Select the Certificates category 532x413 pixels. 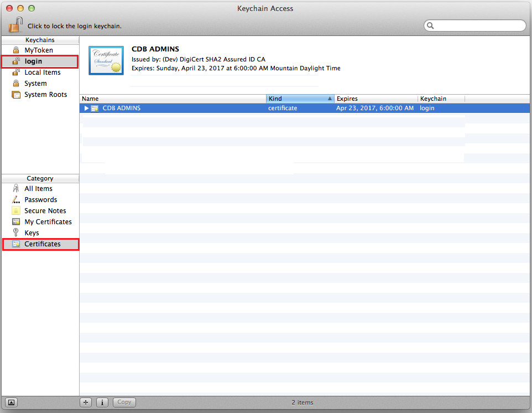pyautogui.click(x=42, y=244)
